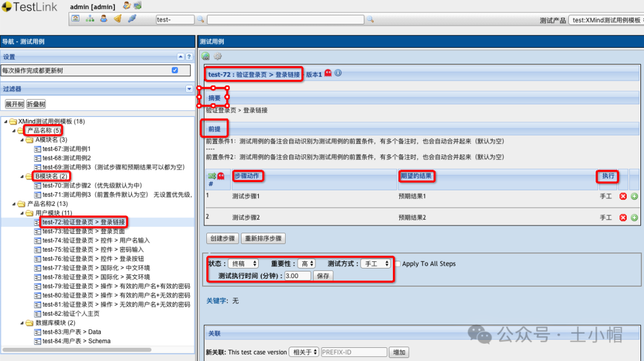Collapse the XMind测试用例模板 root node
The image size is (644, 361).
6,122
